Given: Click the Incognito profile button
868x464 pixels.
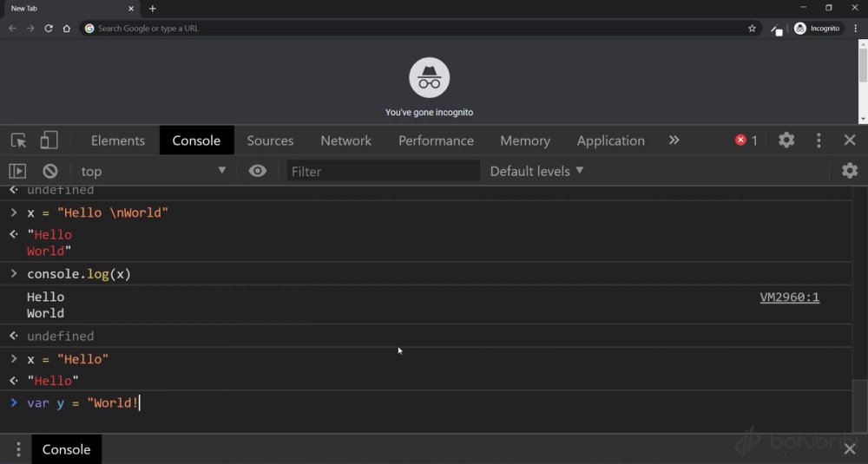Looking at the screenshot, I should [817, 29].
